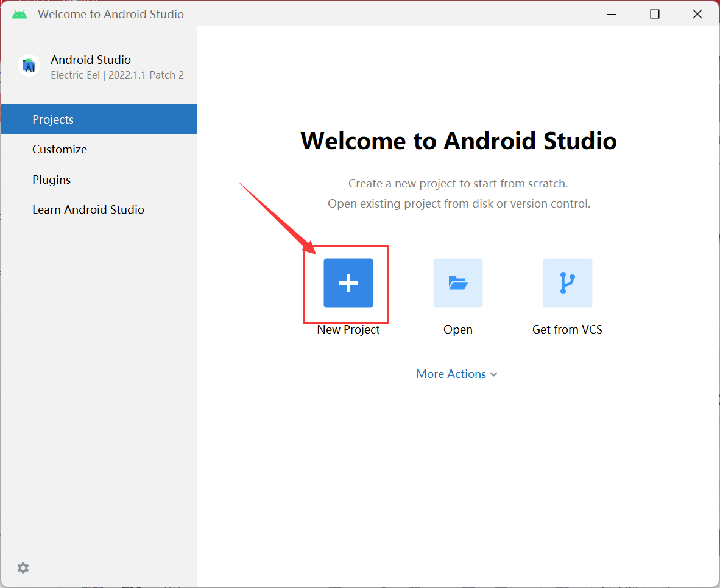720x588 pixels.
Task: Click the blue New Project plus icon
Action: (x=348, y=283)
